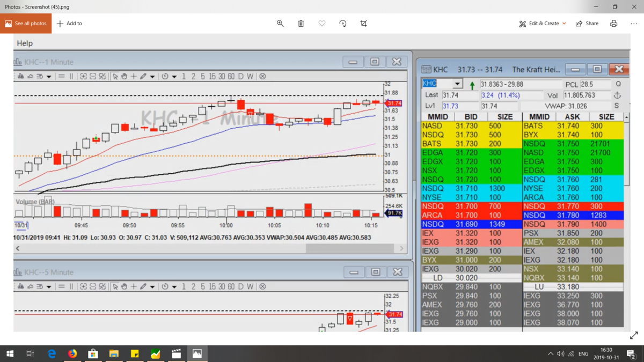Open the KHC symbol dropdown arrow
This screenshot has height=362, width=644.
(x=457, y=84)
